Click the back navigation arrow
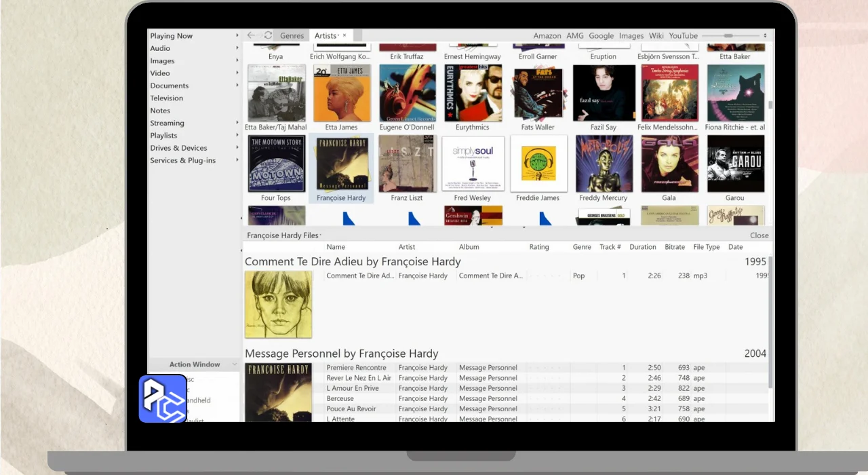The height and width of the screenshot is (475, 868). (x=251, y=35)
